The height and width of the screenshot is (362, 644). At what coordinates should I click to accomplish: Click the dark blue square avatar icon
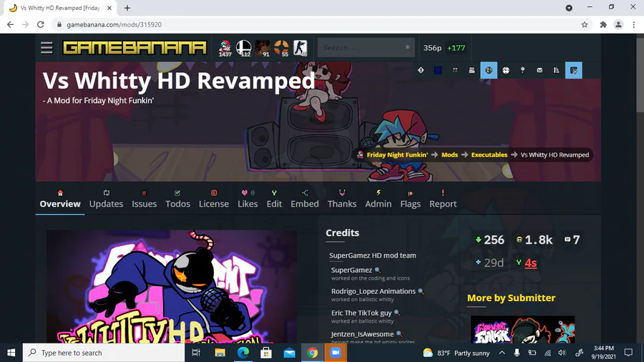click(x=438, y=70)
